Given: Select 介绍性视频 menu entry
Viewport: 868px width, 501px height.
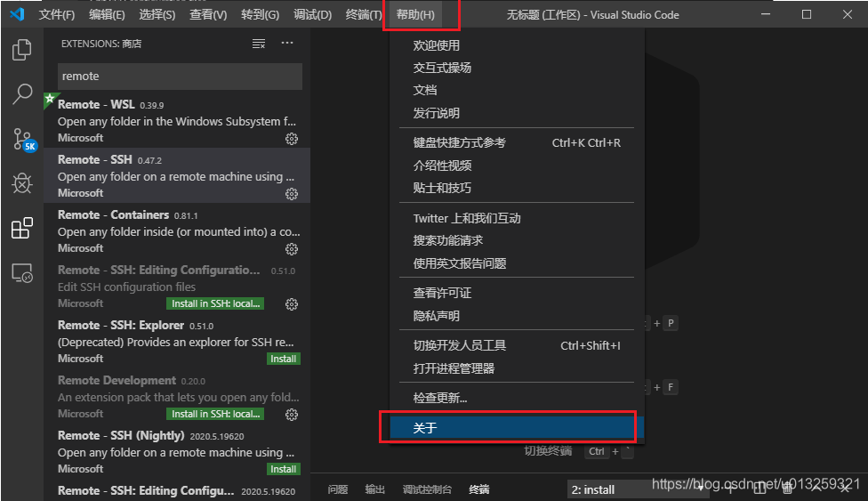Looking at the screenshot, I should click(517, 166).
